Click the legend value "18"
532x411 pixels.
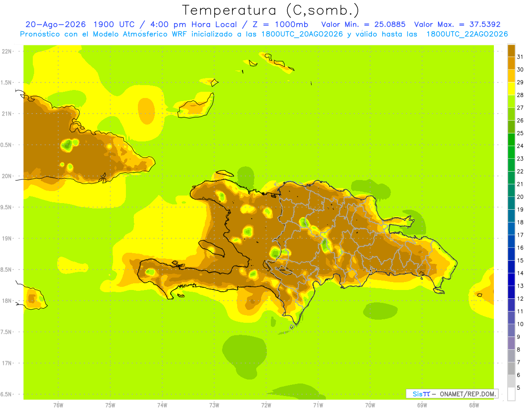pos(520,222)
